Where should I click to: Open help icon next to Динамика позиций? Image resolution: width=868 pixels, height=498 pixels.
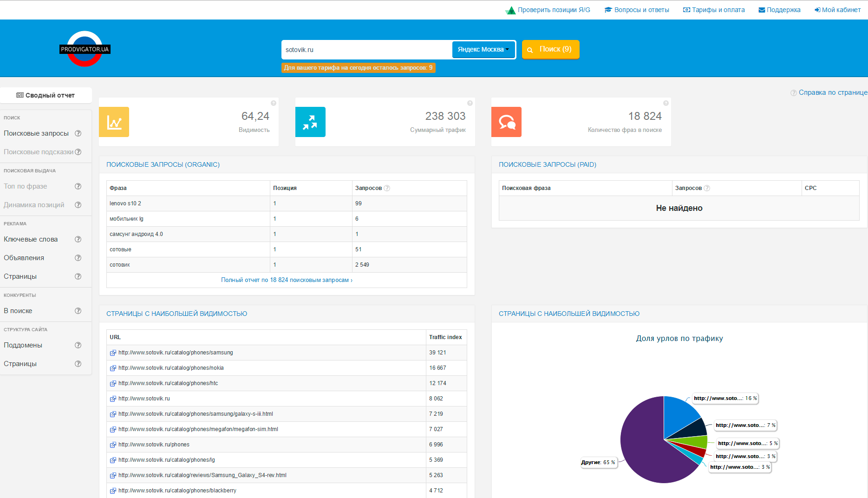[78, 205]
